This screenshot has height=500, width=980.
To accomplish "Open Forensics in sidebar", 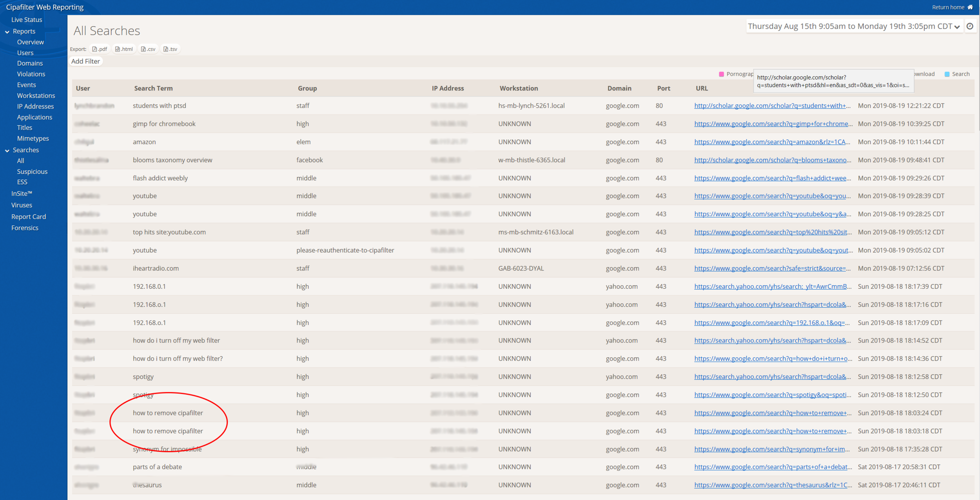I will [25, 228].
